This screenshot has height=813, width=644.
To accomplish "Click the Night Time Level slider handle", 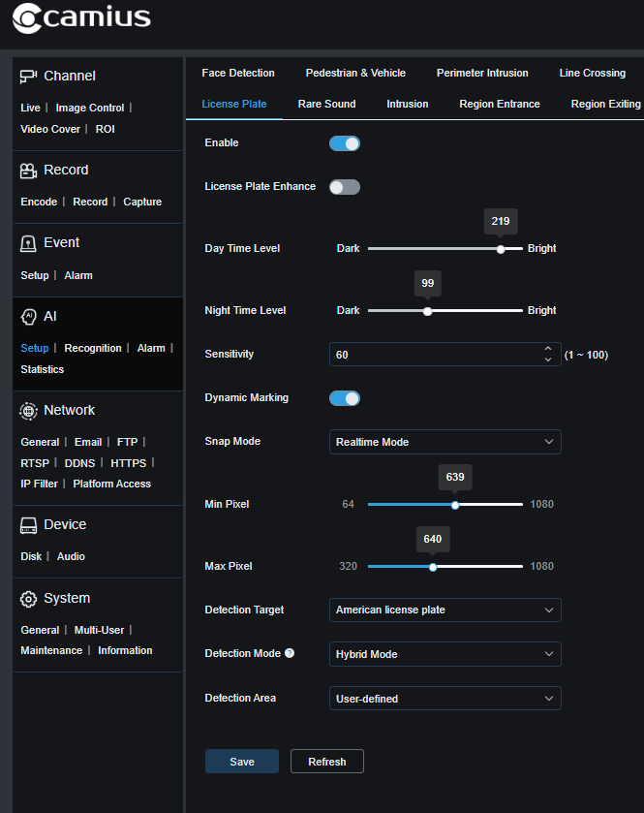I will click(427, 312).
